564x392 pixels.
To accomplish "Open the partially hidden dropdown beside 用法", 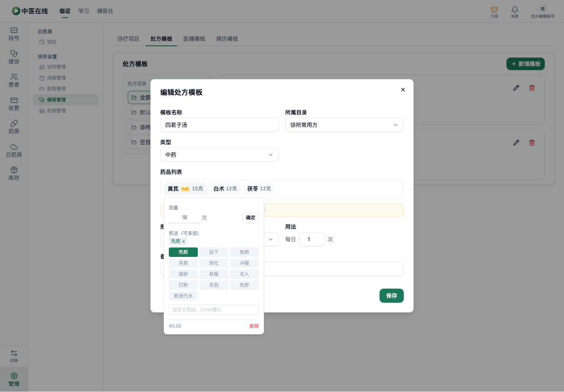I will (271, 239).
